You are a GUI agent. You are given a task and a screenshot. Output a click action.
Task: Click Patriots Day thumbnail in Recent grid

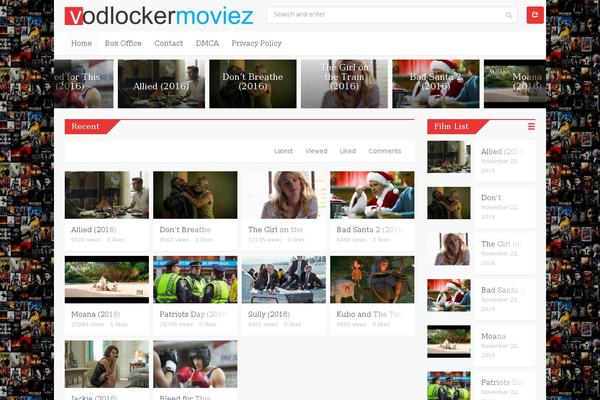[x=195, y=279]
